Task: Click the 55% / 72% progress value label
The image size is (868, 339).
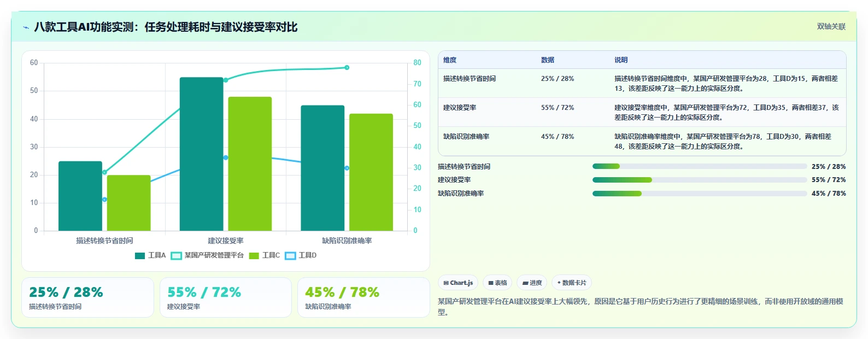Action: coord(829,180)
